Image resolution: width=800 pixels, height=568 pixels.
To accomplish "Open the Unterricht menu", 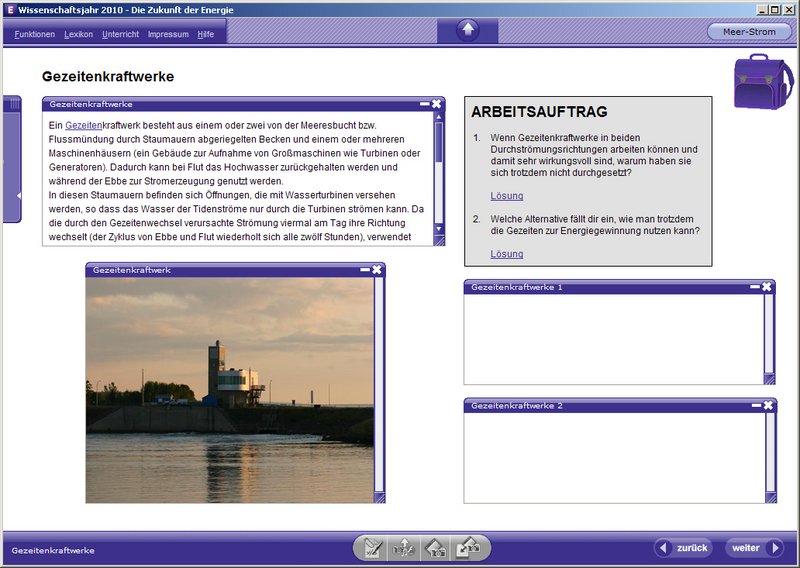I will [120, 34].
